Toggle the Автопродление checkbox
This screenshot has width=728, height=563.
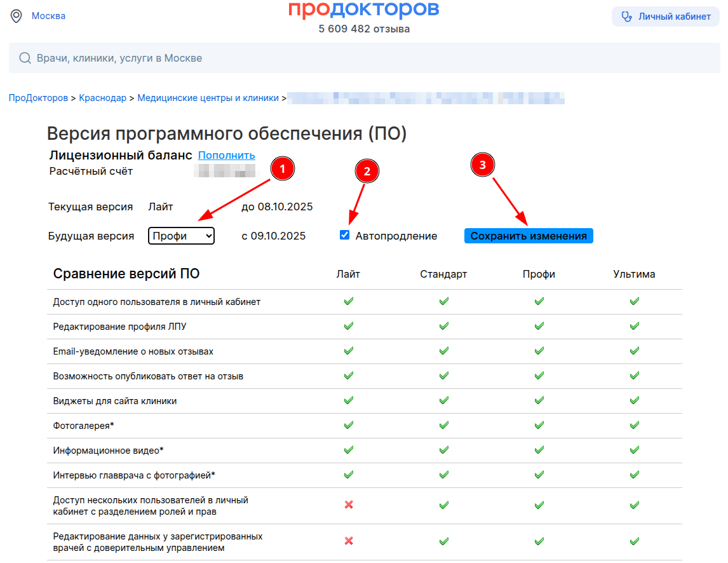point(345,235)
